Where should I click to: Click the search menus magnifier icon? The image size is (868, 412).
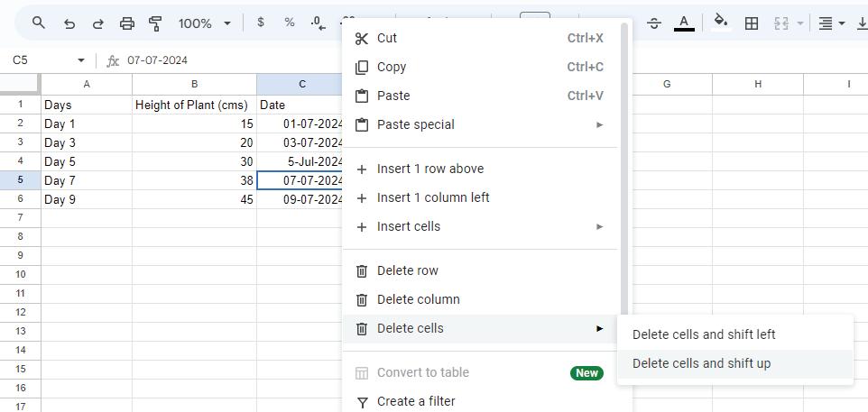[x=39, y=23]
